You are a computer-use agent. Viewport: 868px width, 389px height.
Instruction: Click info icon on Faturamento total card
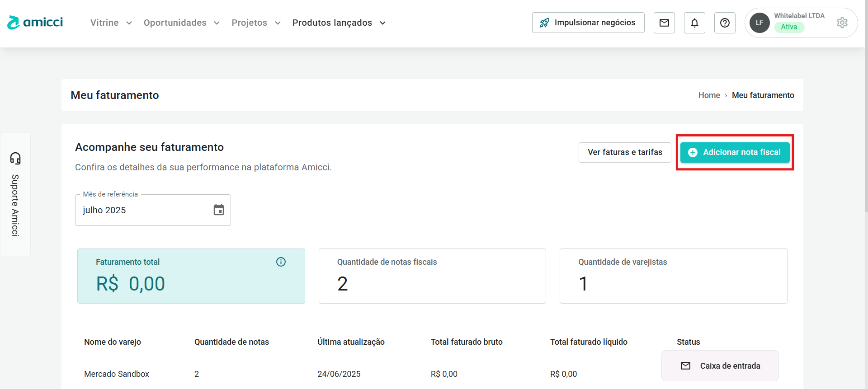[x=281, y=262]
